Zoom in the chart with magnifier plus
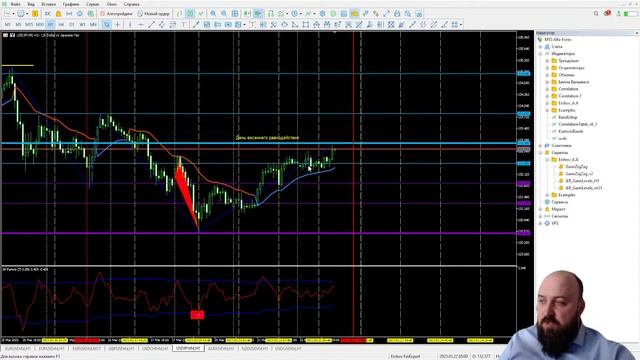640x360 pixels. (213, 13)
